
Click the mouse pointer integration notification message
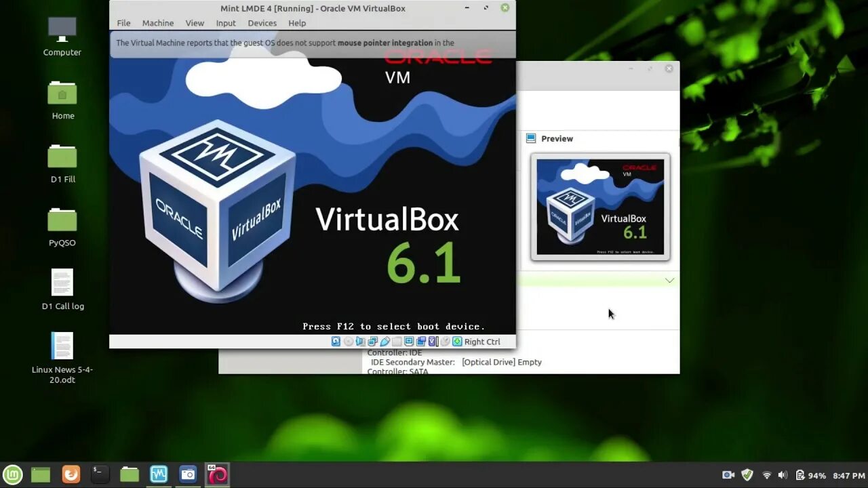285,43
